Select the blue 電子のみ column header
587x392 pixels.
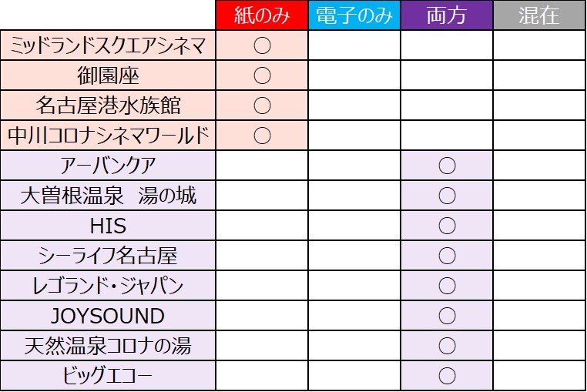pos(354,15)
